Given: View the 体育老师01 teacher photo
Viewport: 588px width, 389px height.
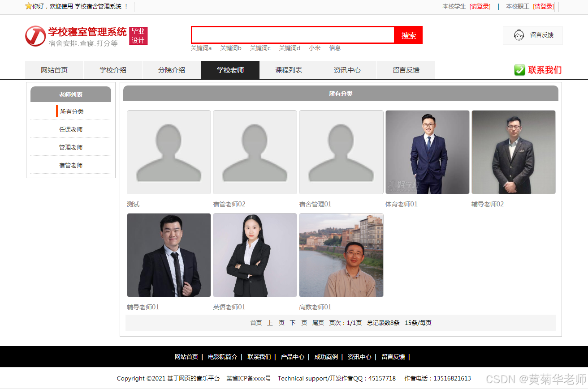Looking at the screenshot, I should point(427,152).
